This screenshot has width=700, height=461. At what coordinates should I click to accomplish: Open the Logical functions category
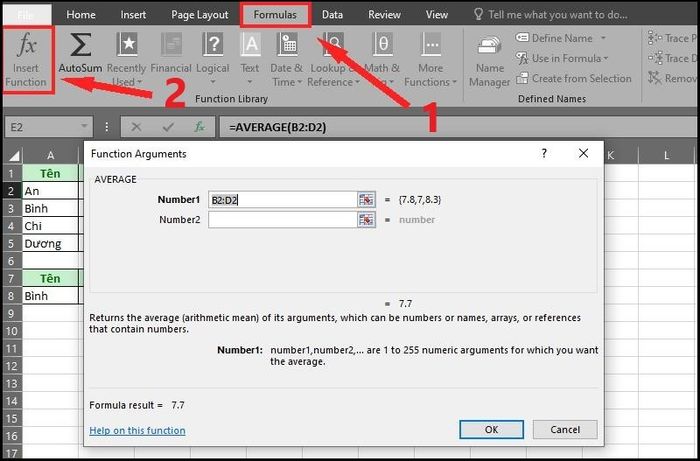213,60
